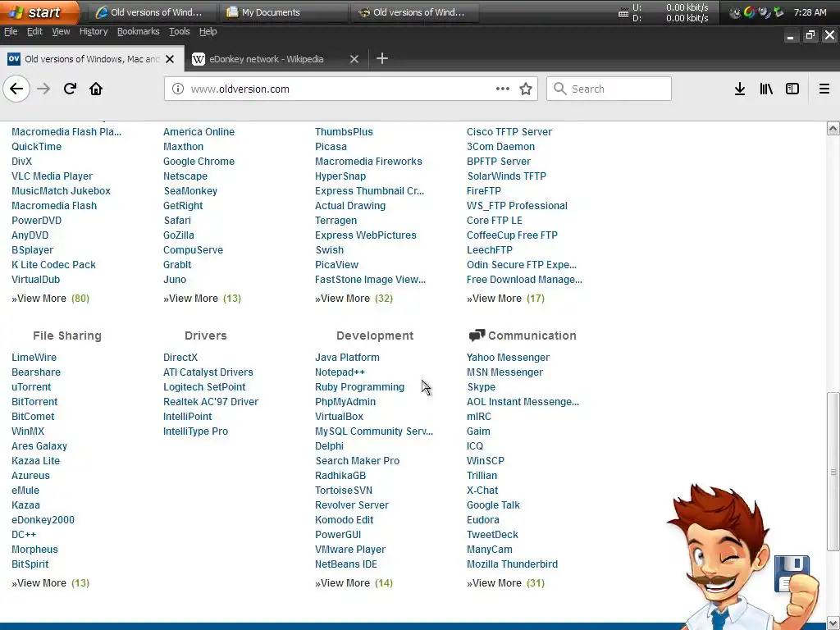
Task: Expand View More (17) FTP list
Action: click(x=505, y=299)
